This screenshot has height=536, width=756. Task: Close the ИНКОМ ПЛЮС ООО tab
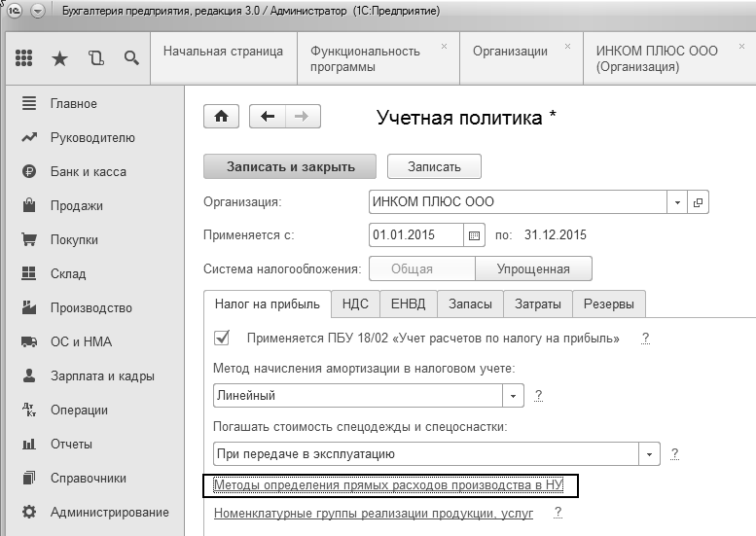click(741, 47)
